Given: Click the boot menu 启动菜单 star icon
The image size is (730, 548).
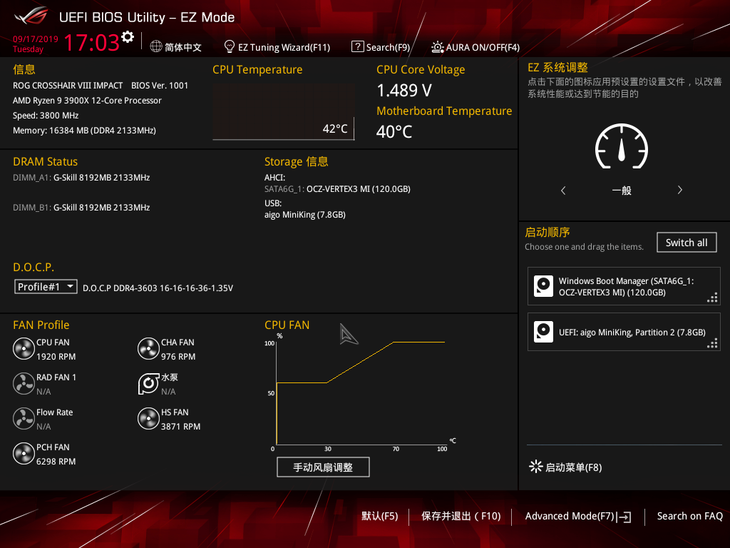Looking at the screenshot, I should [x=536, y=467].
